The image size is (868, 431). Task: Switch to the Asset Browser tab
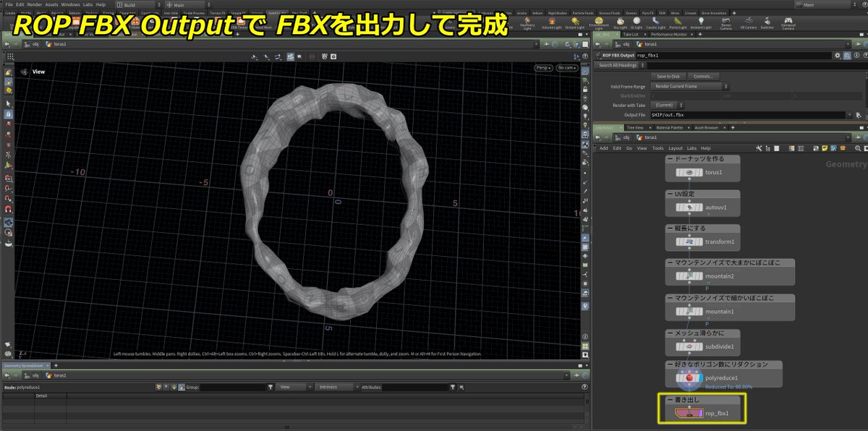(706, 127)
